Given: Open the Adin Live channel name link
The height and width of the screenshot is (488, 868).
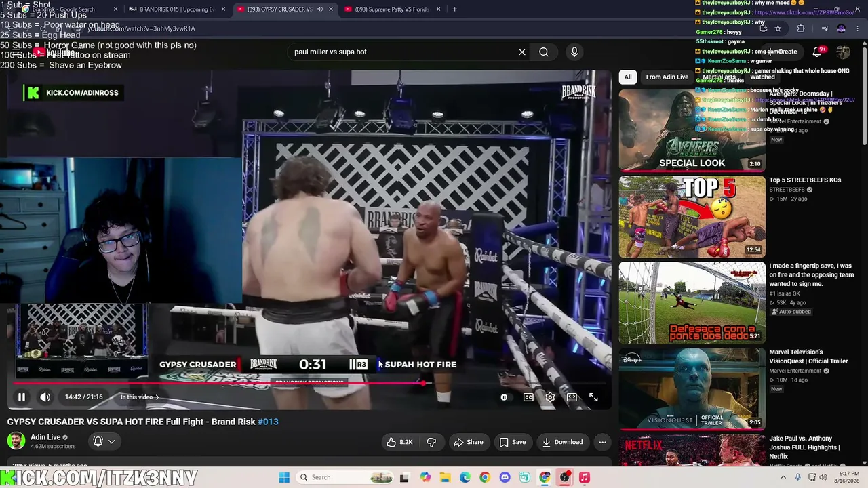Looking at the screenshot, I should coord(45,437).
